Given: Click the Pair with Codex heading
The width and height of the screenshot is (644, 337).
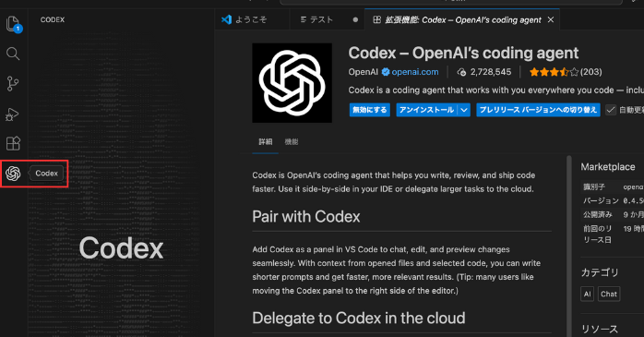Looking at the screenshot, I should [306, 217].
